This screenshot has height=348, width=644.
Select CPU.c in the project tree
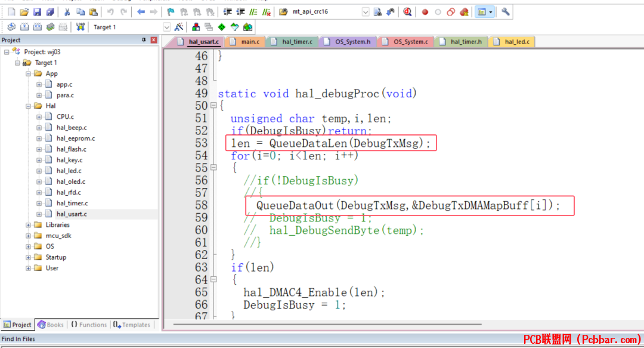[65, 117]
